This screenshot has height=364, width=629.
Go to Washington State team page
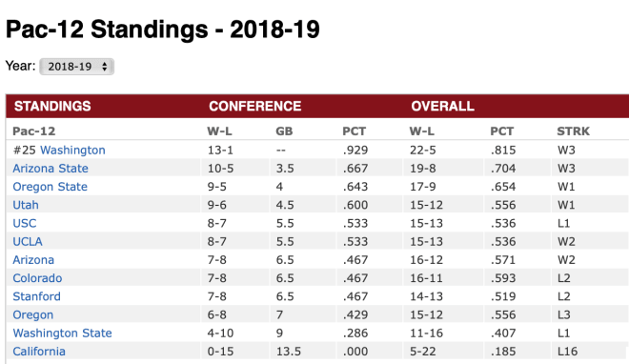(x=62, y=334)
